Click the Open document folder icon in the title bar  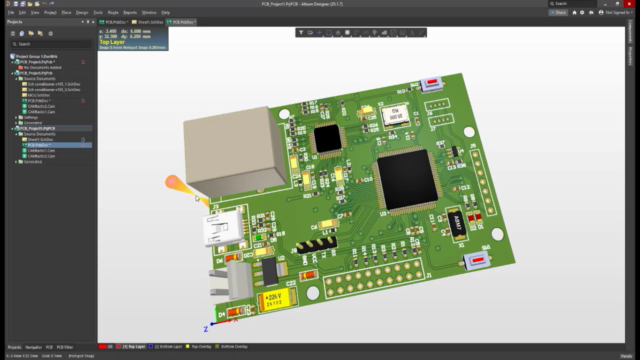(x=30, y=4)
